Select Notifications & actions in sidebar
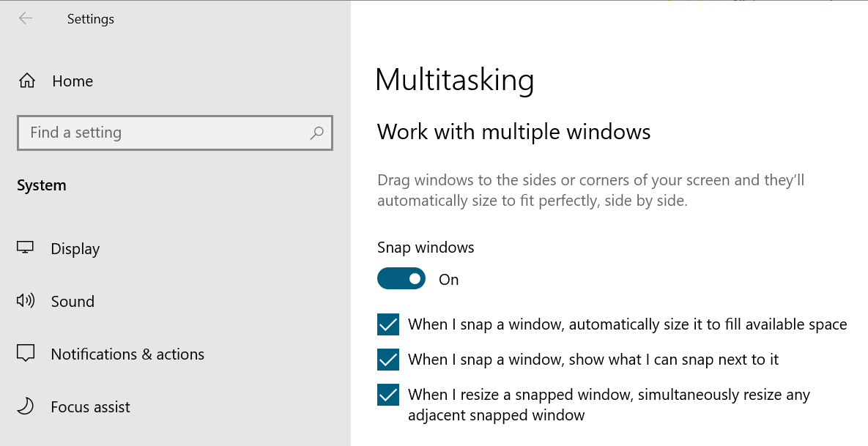 127,354
